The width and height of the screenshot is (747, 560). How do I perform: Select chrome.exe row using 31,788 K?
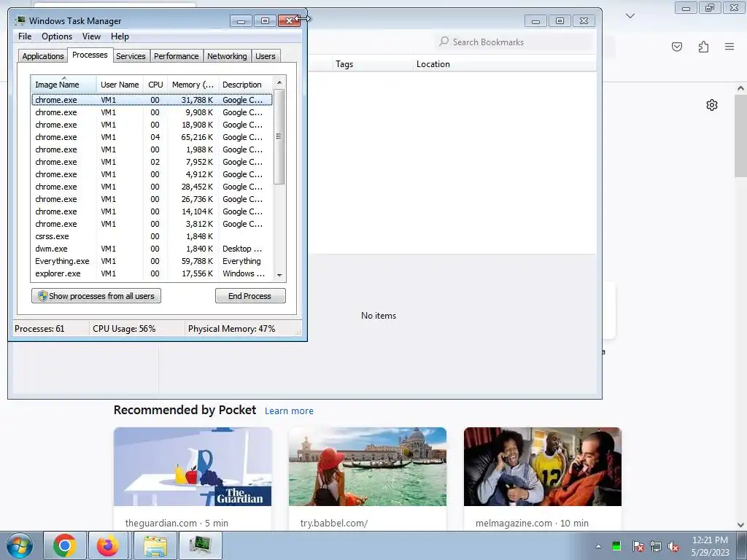click(x=152, y=100)
